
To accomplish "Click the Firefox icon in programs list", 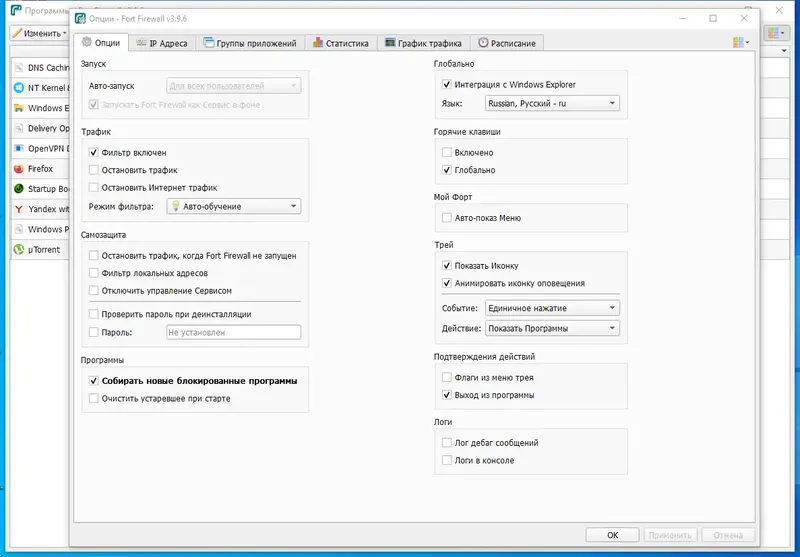I will point(19,169).
